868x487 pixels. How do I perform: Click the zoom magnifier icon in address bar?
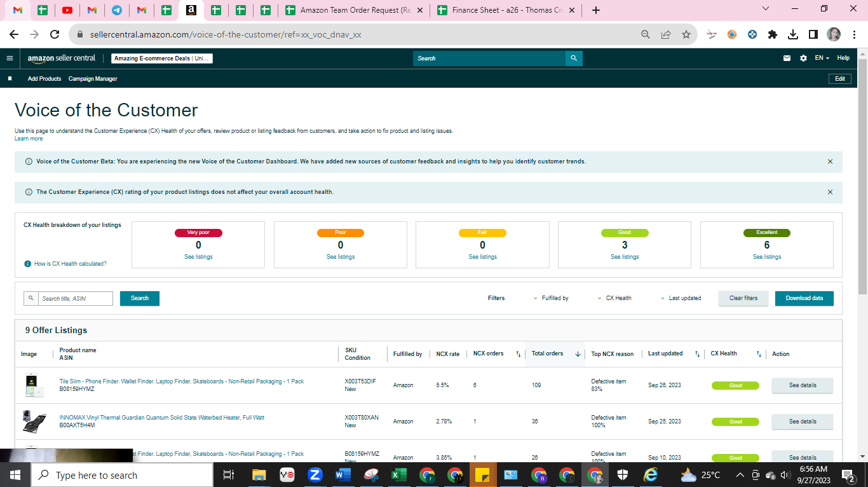pos(646,34)
